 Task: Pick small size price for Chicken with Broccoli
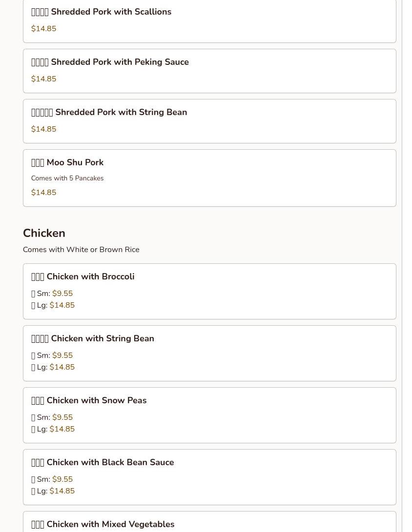tap(62, 294)
